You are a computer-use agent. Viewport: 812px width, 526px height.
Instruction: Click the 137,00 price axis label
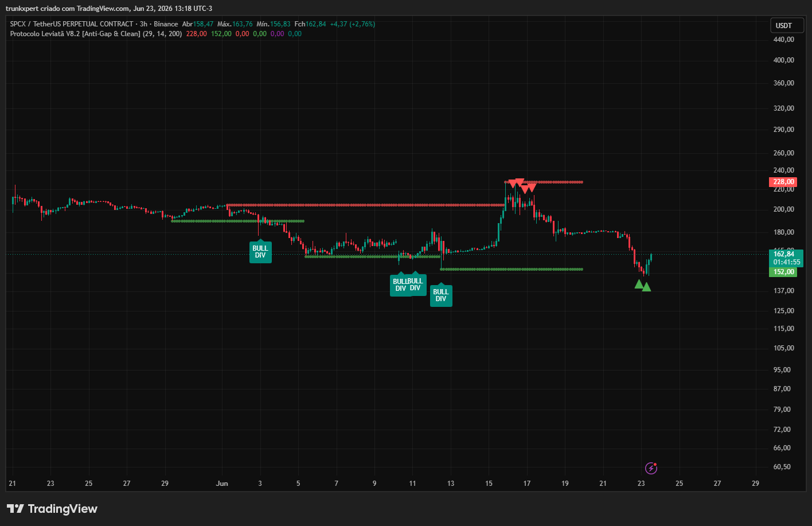tap(783, 291)
